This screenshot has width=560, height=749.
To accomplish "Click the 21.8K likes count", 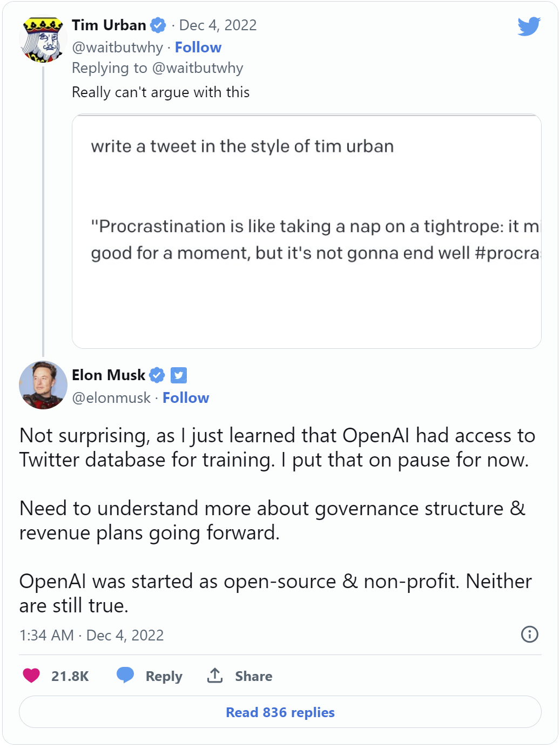I will tap(70, 676).
